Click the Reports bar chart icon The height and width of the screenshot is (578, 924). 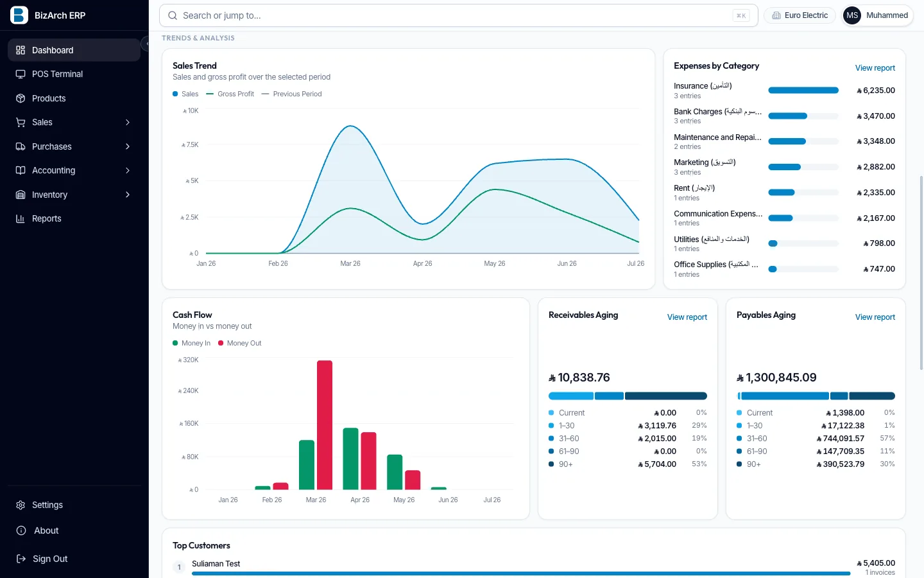[21, 218]
